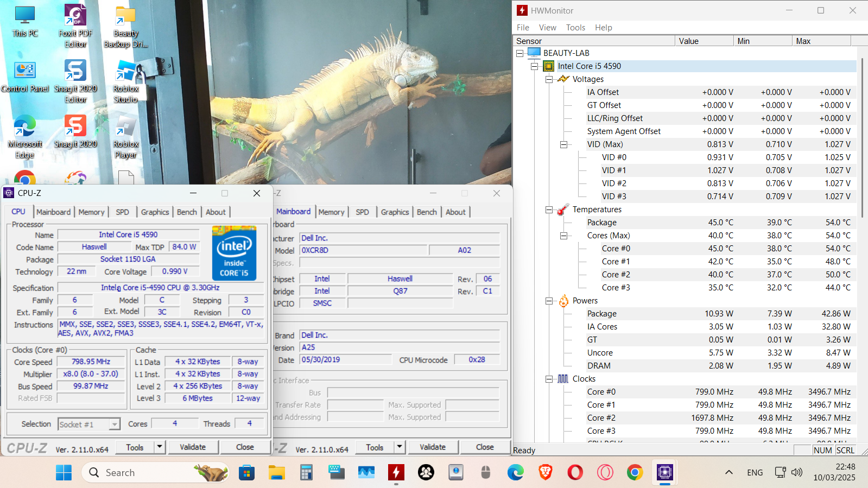Collapse the VID (Max) node
868x488 pixels.
pos(563,144)
